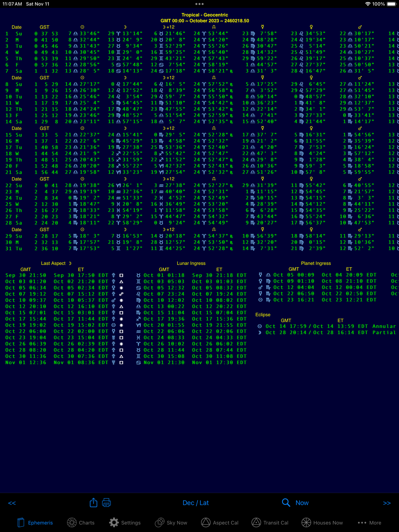This screenshot has width=399, height=532.
Task: Click the date row 14 Sa
Action: [x=14, y=122]
